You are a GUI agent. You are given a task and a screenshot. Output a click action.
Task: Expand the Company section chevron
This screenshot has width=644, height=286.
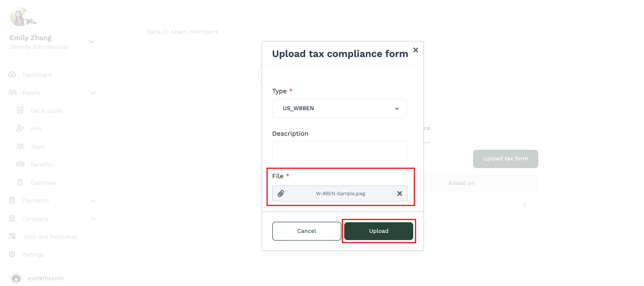93,219
